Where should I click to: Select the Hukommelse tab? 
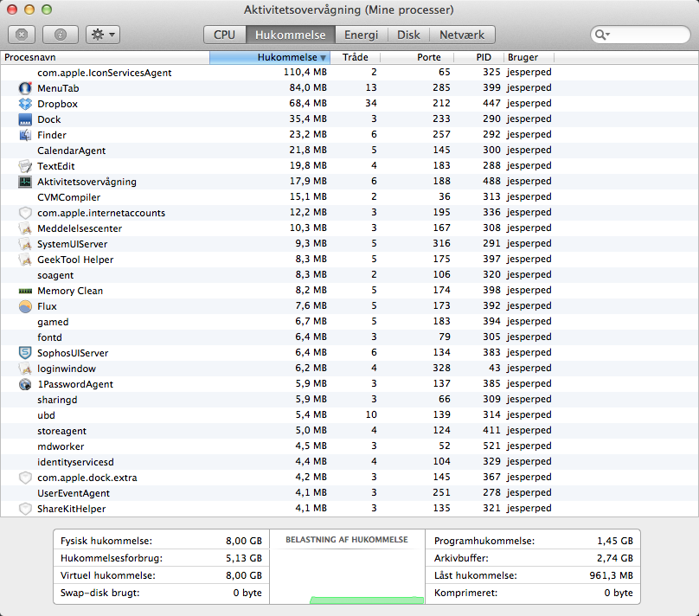click(x=290, y=35)
